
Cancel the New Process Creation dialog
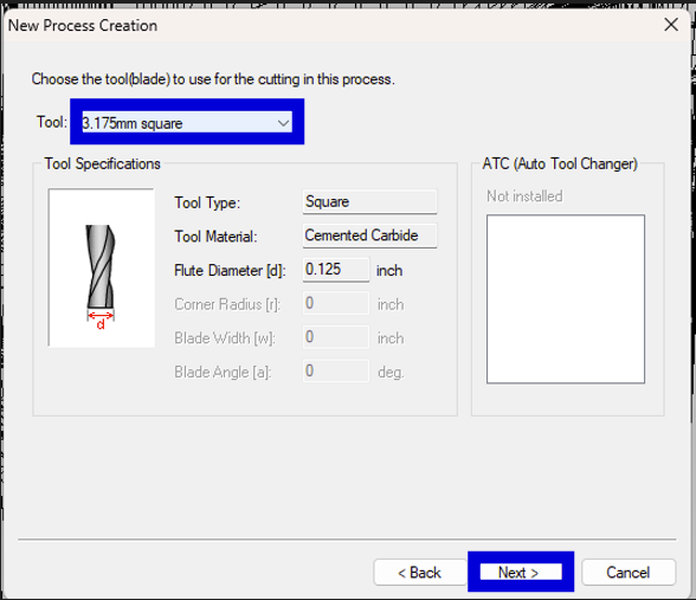click(x=628, y=572)
